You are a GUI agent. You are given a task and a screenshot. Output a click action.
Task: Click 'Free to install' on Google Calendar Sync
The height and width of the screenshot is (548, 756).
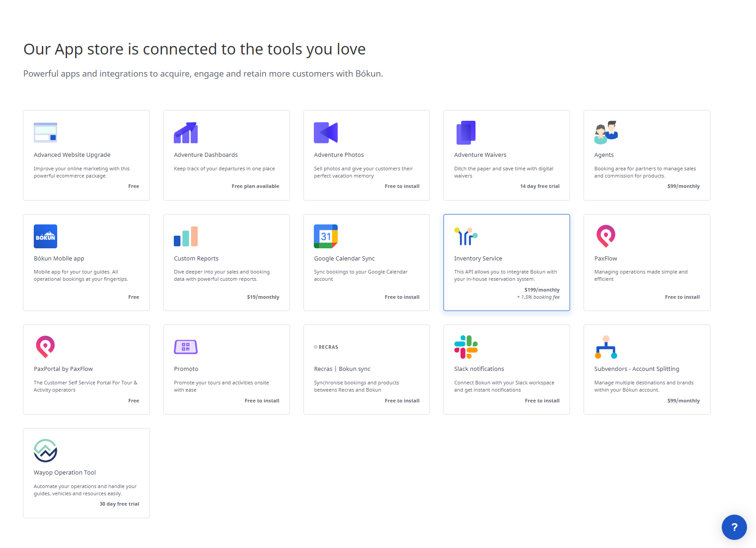[x=402, y=297]
